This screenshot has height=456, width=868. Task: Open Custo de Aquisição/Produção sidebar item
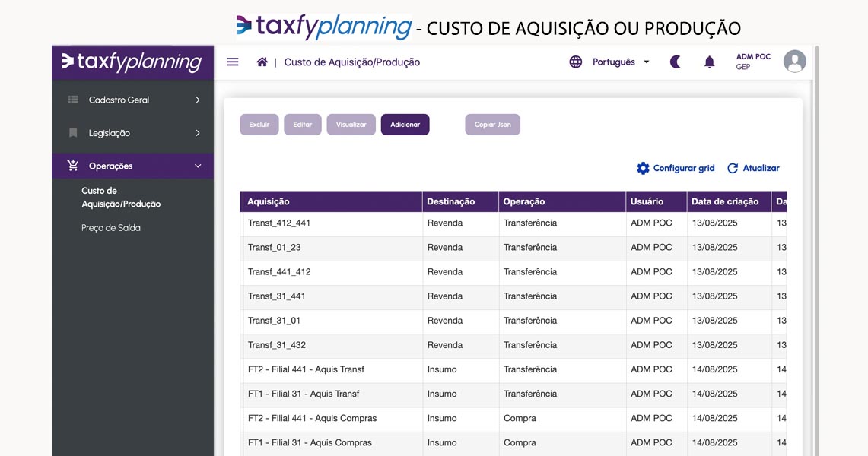121,198
